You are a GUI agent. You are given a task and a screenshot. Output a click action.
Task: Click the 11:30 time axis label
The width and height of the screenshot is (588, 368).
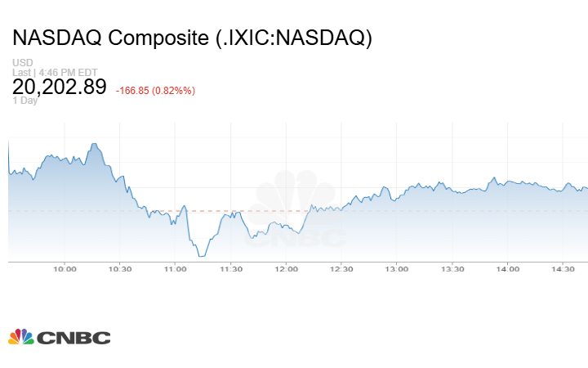[x=231, y=269]
